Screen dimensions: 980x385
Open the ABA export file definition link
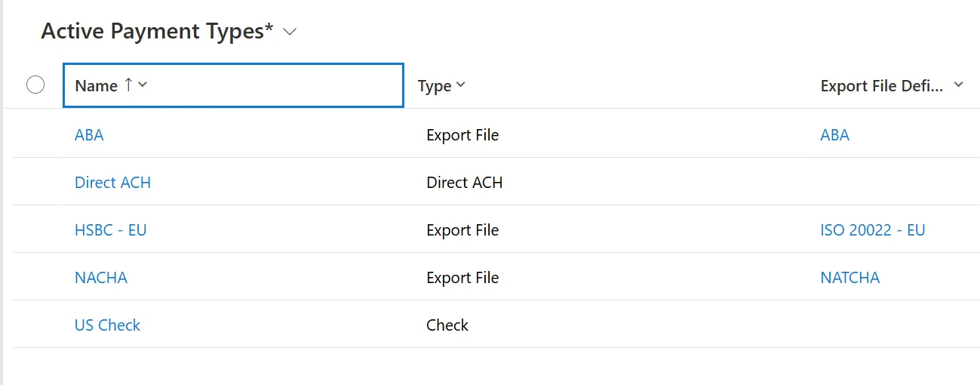(x=834, y=135)
